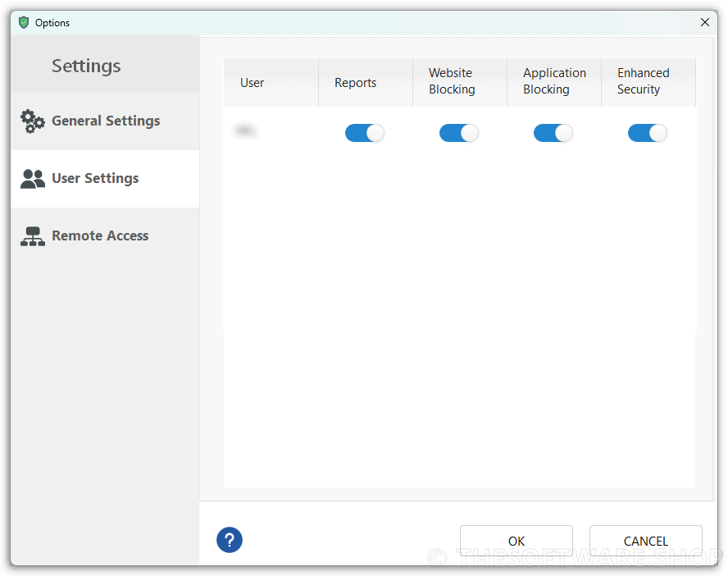Click the User column header

point(271,82)
